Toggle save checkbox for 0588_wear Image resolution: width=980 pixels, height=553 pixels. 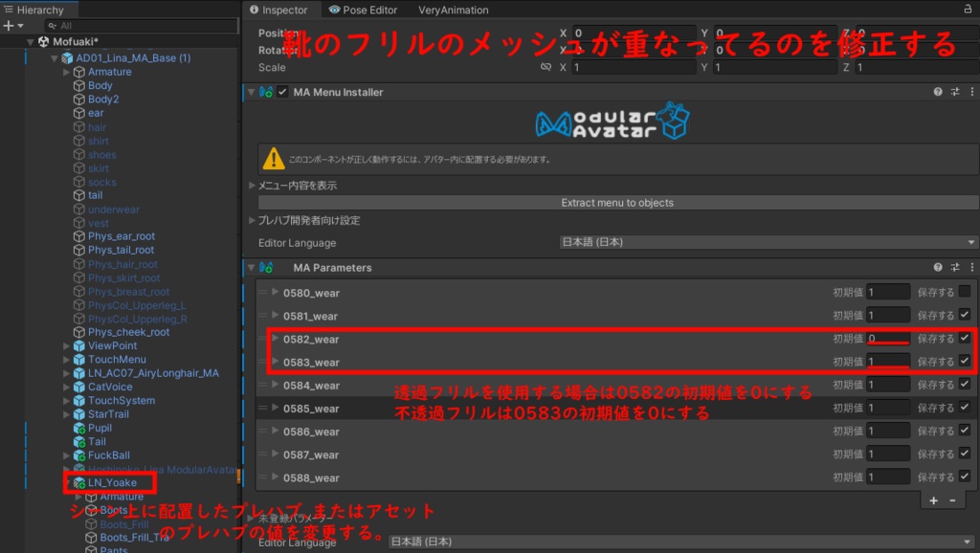click(x=965, y=476)
